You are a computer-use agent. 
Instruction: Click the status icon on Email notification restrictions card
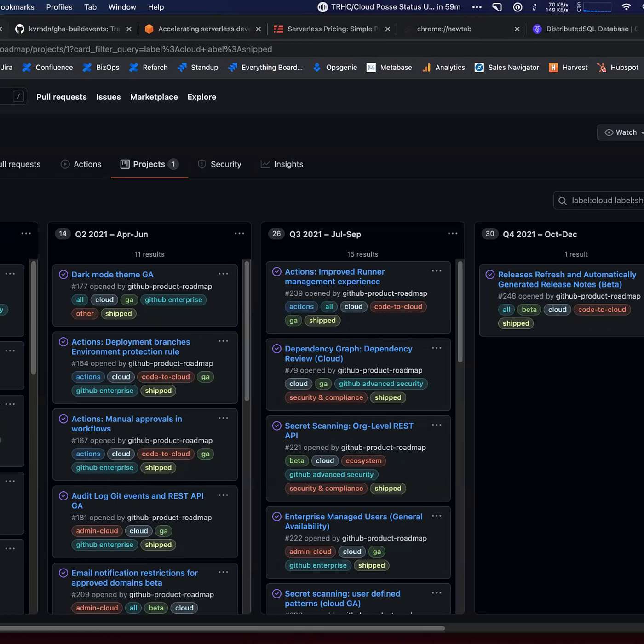pyautogui.click(x=63, y=573)
